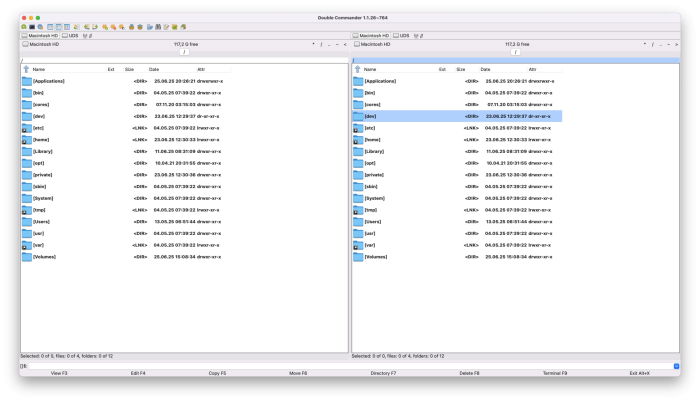Viewport: 700px width, 402px height.
Task: Open the Multi-Rename tool icon
Action: point(167,27)
